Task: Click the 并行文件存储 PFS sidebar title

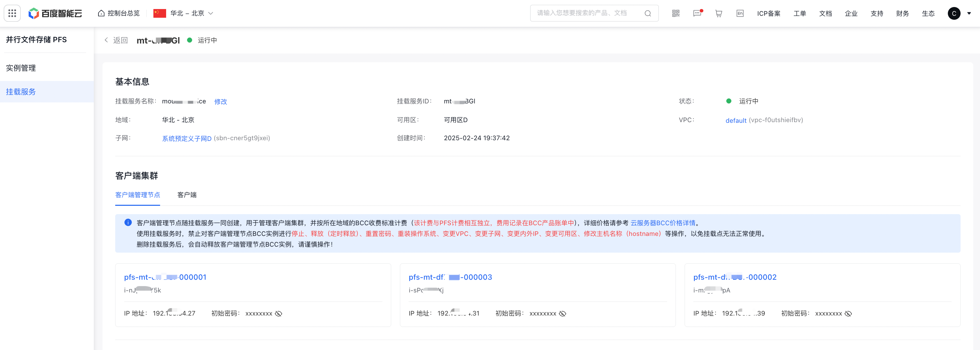Action: [36, 39]
